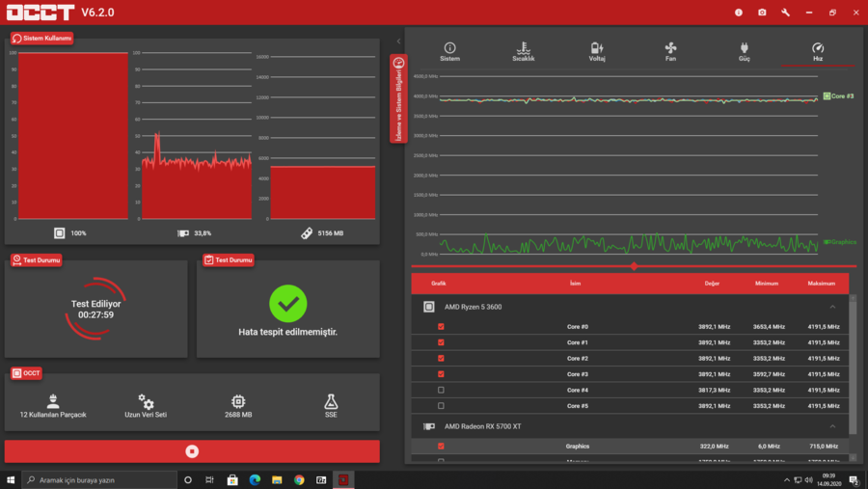
Task: Enable Core #4 graph checkbox
Action: [x=441, y=390]
